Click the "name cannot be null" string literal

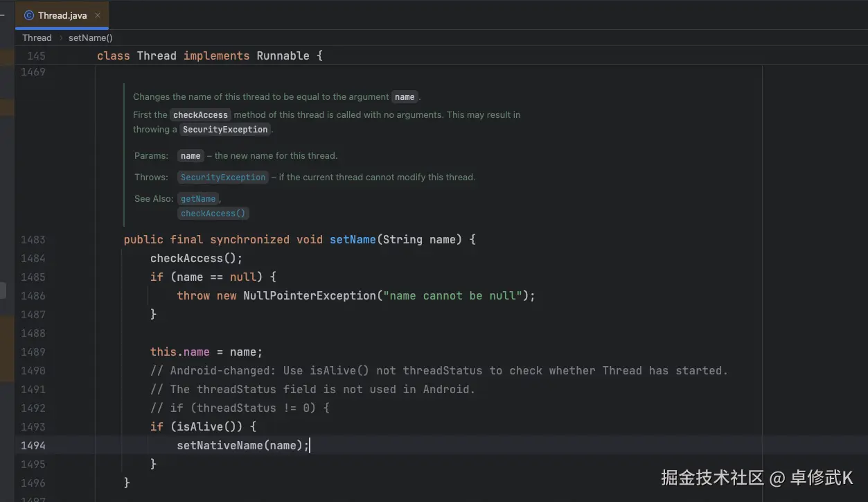[x=452, y=296]
